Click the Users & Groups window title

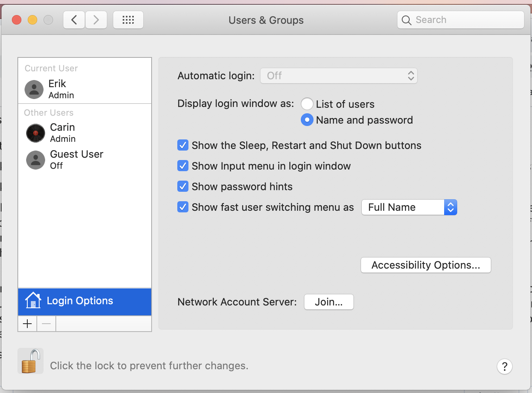coord(266,20)
